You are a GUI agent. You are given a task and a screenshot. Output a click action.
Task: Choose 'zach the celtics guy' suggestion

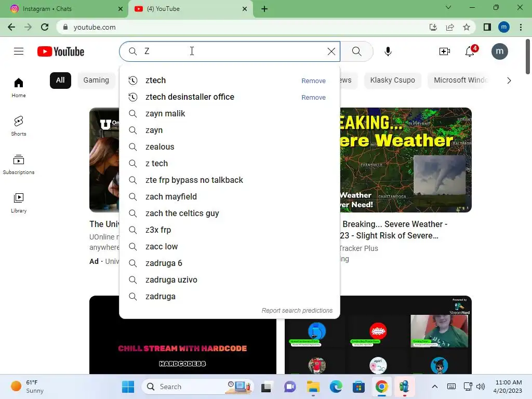[229, 214]
